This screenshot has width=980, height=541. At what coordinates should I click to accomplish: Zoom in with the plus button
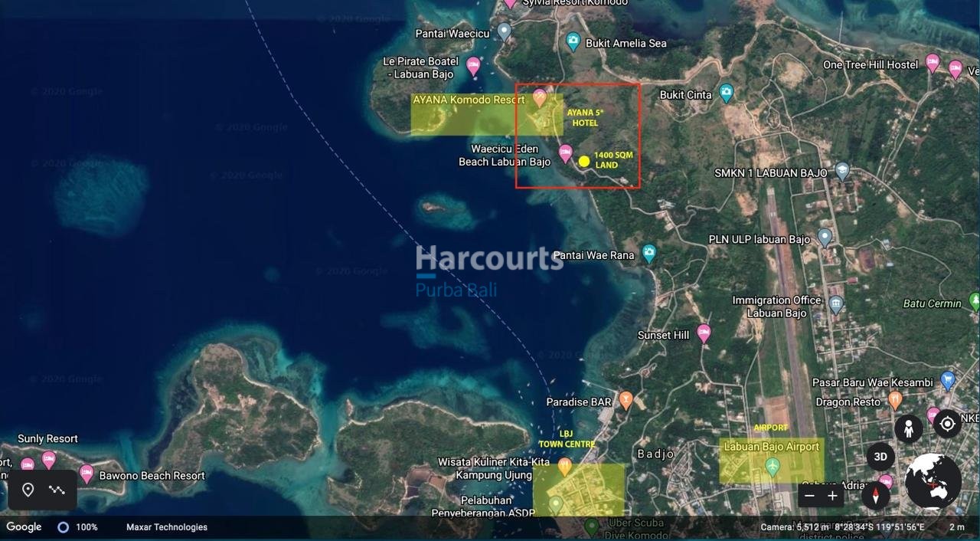click(832, 496)
